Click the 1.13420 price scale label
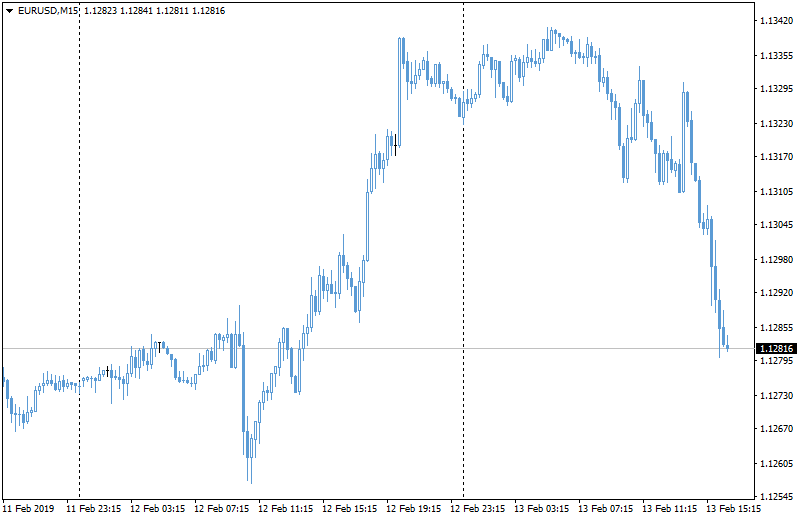 [x=776, y=20]
